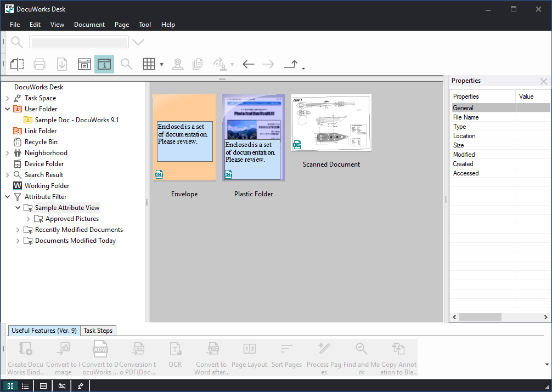Switch to thumbnail view in status bar

pos(10,386)
